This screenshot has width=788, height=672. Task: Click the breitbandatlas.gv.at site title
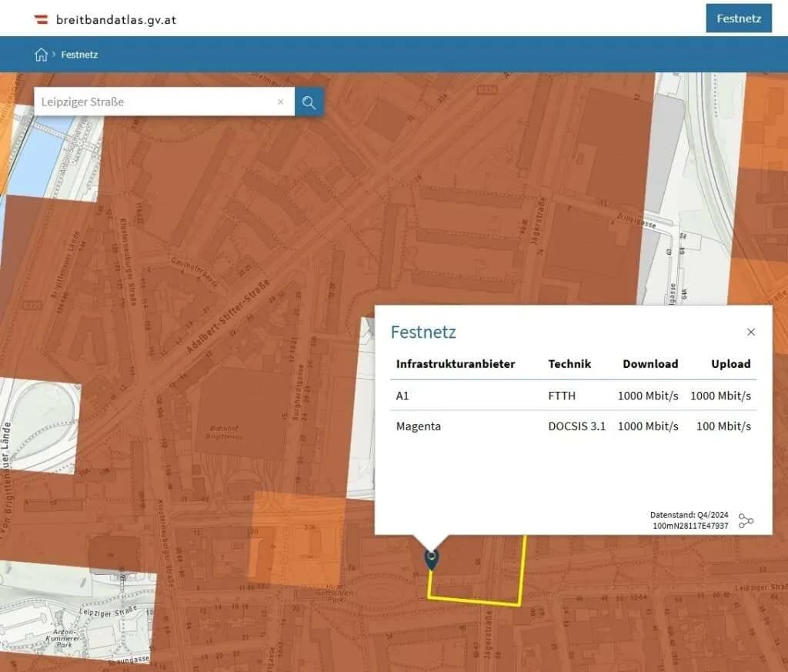pyautogui.click(x=116, y=20)
